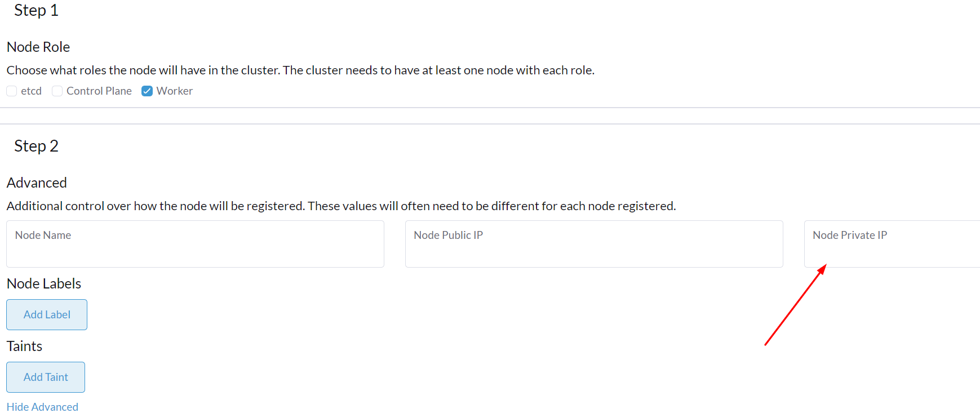Uncheck the Worker role checkbox

[x=147, y=91]
